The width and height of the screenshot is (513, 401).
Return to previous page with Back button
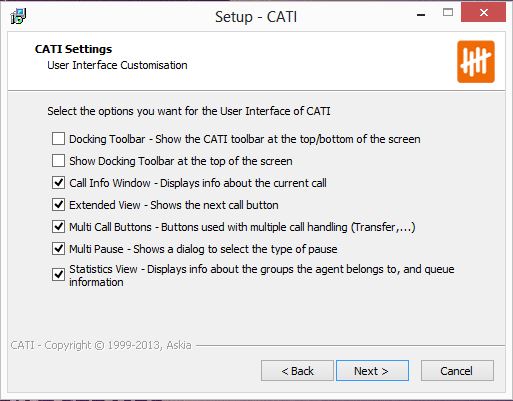pos(297,371)
